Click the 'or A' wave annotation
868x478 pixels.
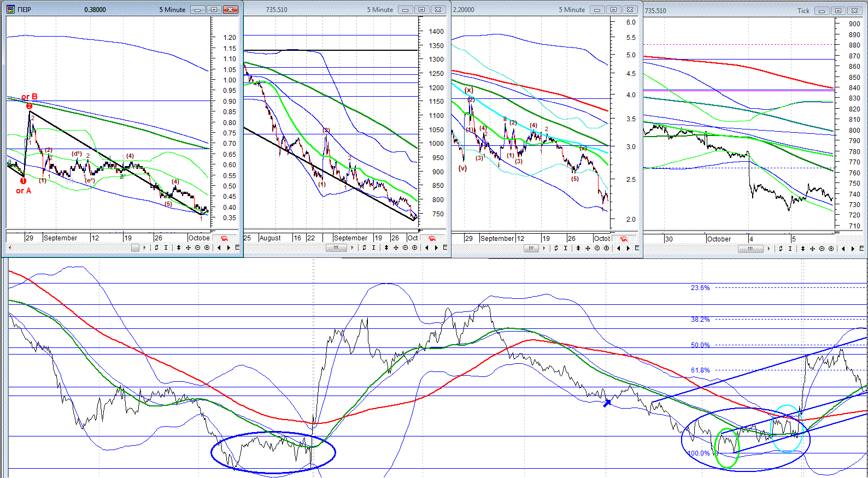[x=24, y=191]
